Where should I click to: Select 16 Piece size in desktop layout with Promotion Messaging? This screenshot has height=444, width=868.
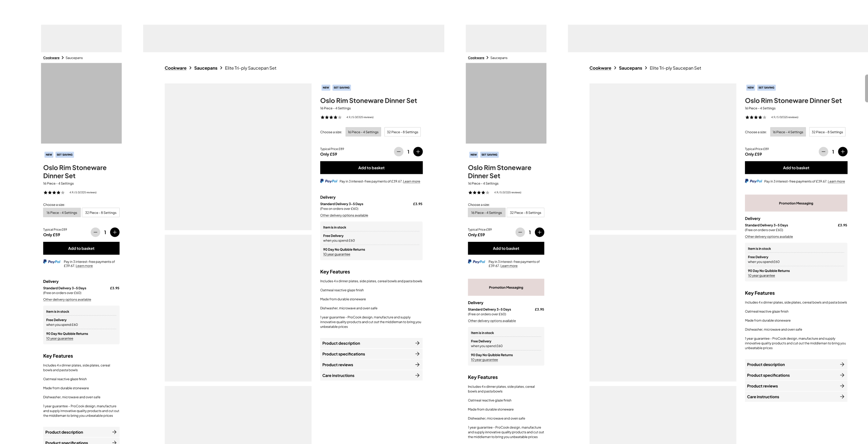(x=788, y=132)
